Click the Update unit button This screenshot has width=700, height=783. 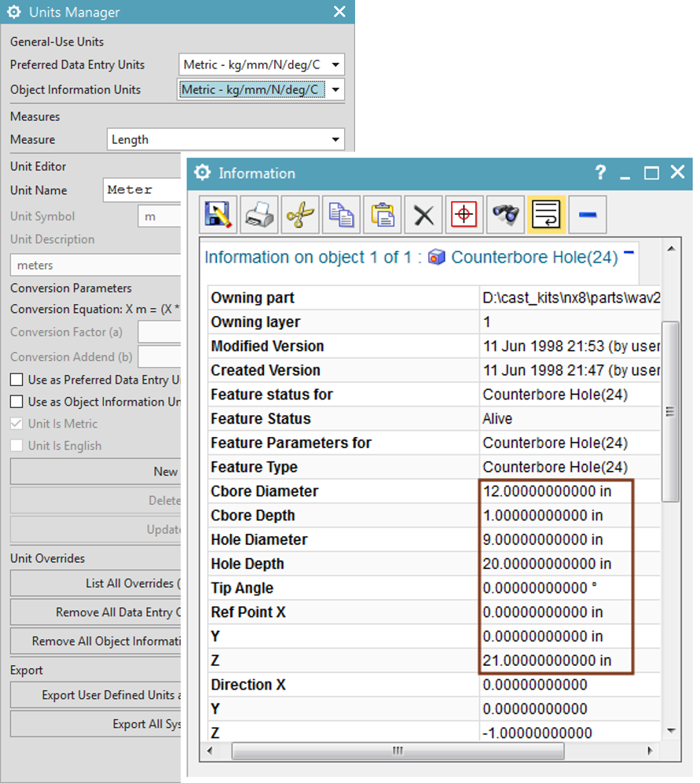click(96, 529)
